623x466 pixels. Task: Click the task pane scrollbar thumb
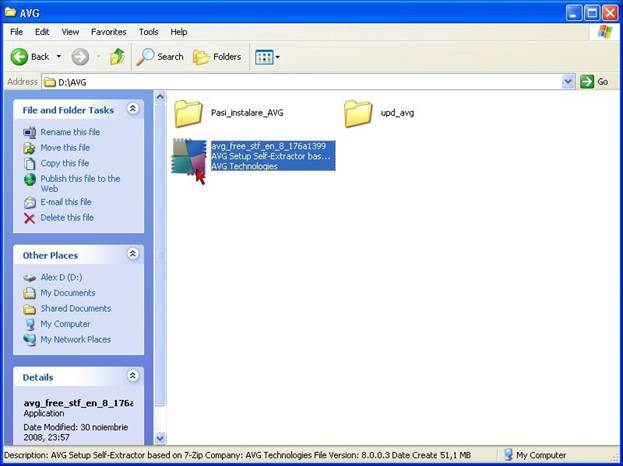click(160, 254)
